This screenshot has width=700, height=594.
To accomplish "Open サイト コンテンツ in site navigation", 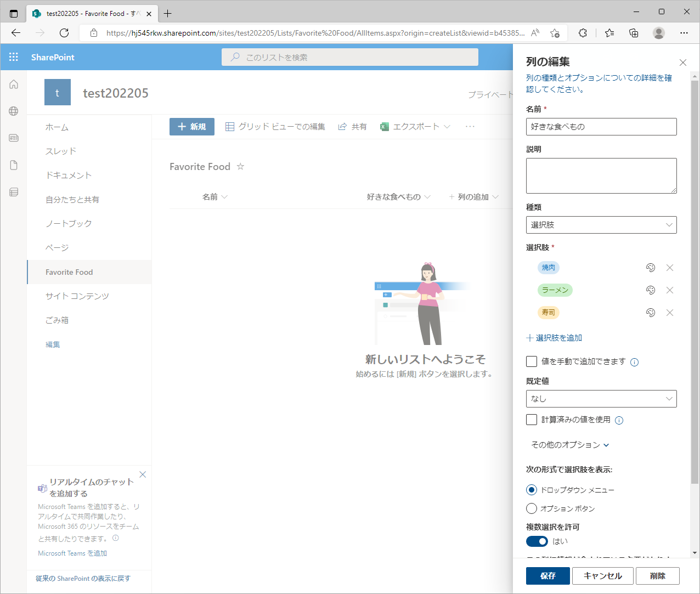I will click(77, 296).
